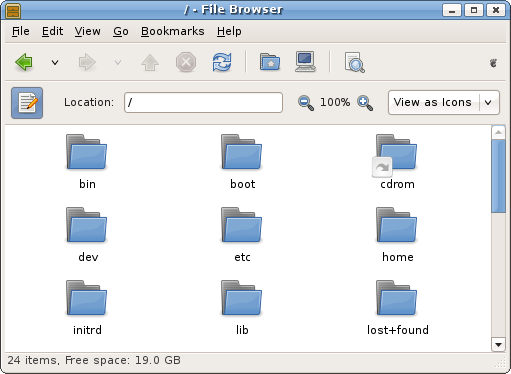Viewport: 511px width, 374px height.
Task: Click the Stop loading button
Action: click(x=186, y=62)
